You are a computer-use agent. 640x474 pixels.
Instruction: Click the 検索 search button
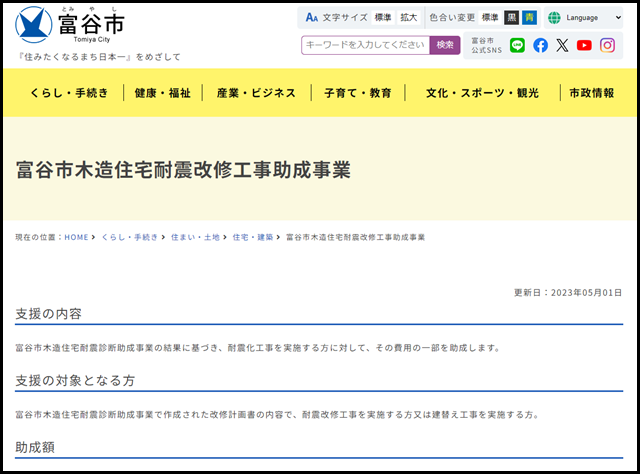click(x=445, y=45)
